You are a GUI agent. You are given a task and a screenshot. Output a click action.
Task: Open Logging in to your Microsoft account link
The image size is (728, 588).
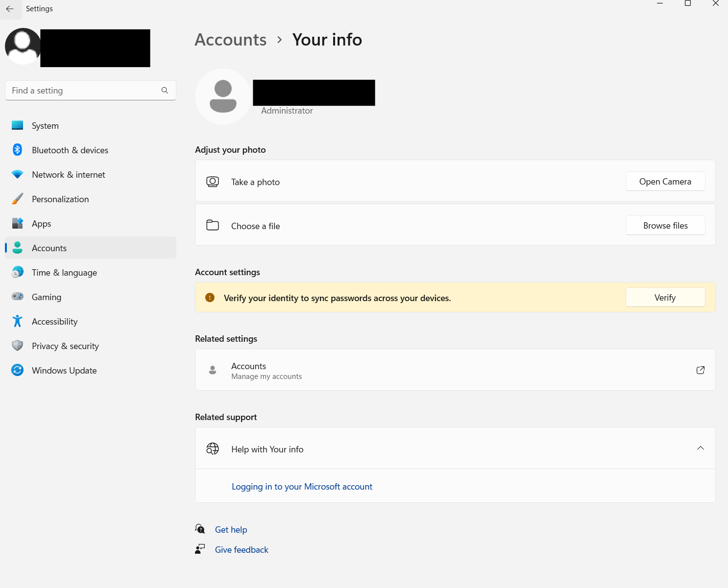302,487
